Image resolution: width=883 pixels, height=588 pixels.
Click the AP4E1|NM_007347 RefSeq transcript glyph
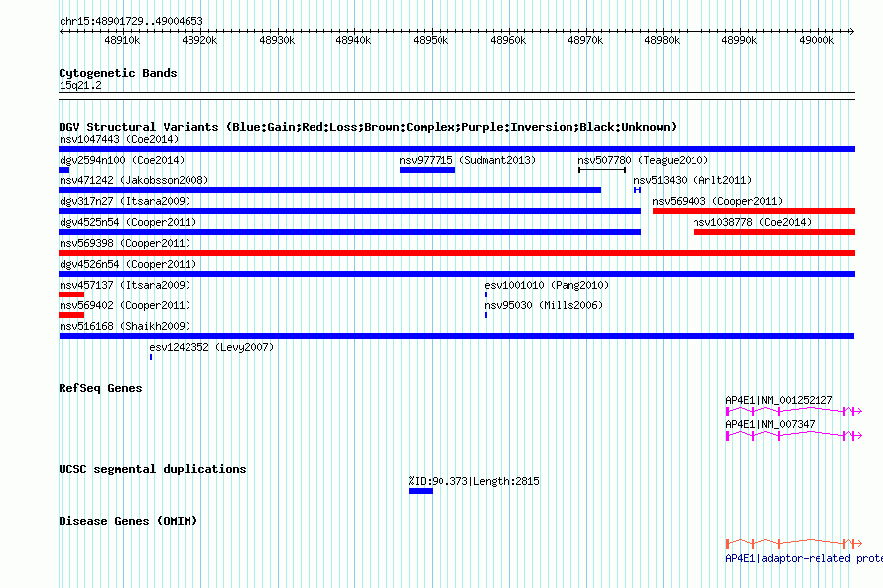[794, 436]
